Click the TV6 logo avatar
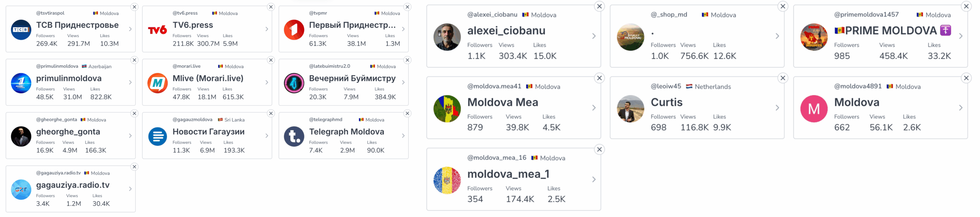This screenshot has height=217, width=980. pos(157,30)
